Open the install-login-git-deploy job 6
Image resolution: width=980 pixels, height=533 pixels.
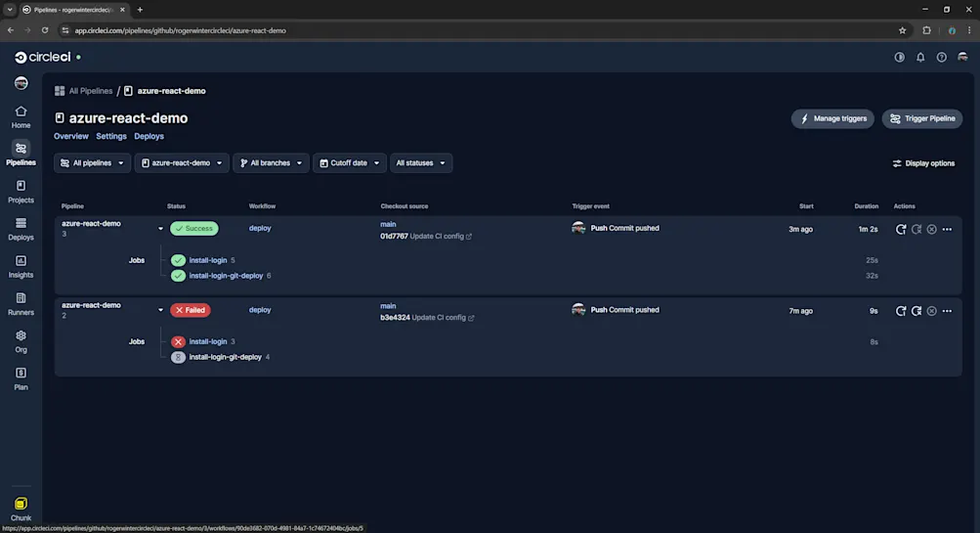point(226,275)
